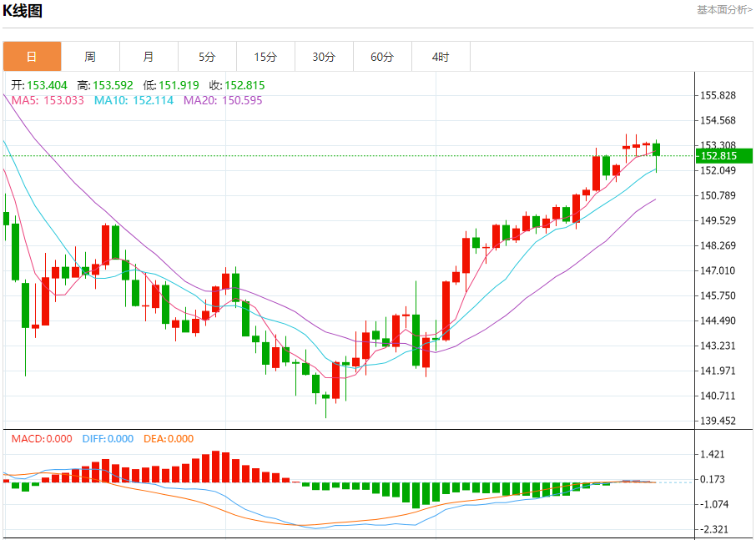This screenshot has width=756, height=540.
Task: Show the 60分 interval chart
Action: (382, 57)
